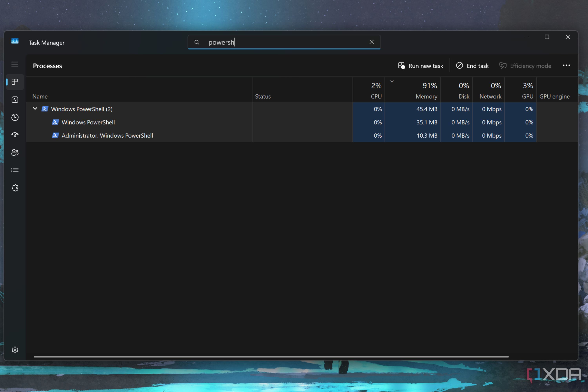The height and width of the screenshot is (392, 588).
Task: Open Task Manager settings gear
Action: coord(15,350)
